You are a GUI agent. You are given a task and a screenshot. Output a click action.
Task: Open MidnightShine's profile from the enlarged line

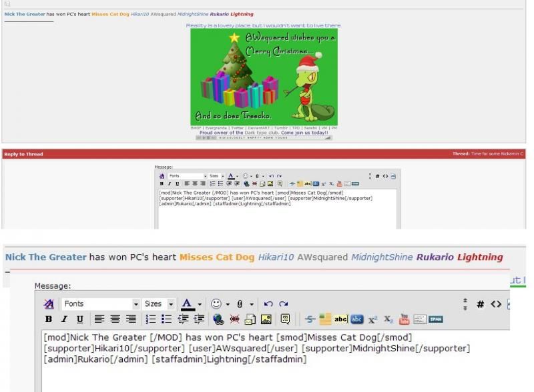[382, 257]
